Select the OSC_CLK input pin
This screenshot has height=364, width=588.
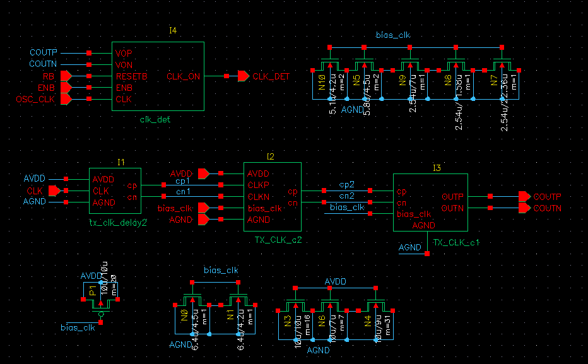[66, 100]
